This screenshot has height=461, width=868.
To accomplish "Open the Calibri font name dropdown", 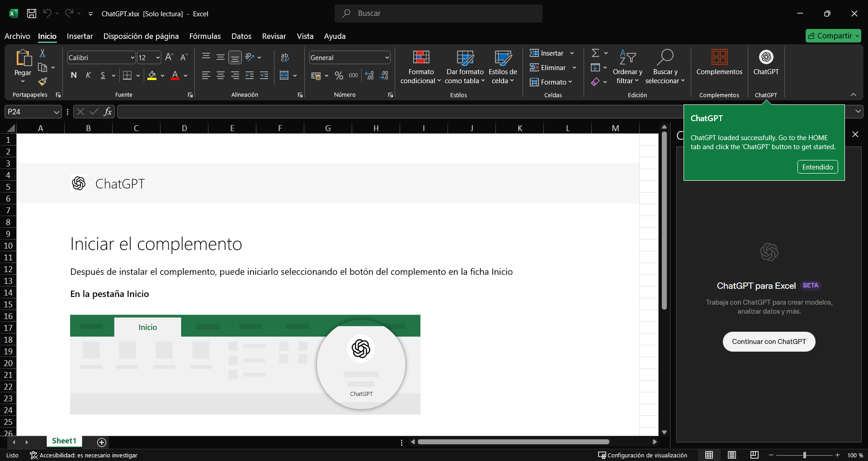I will coord(132,58).
